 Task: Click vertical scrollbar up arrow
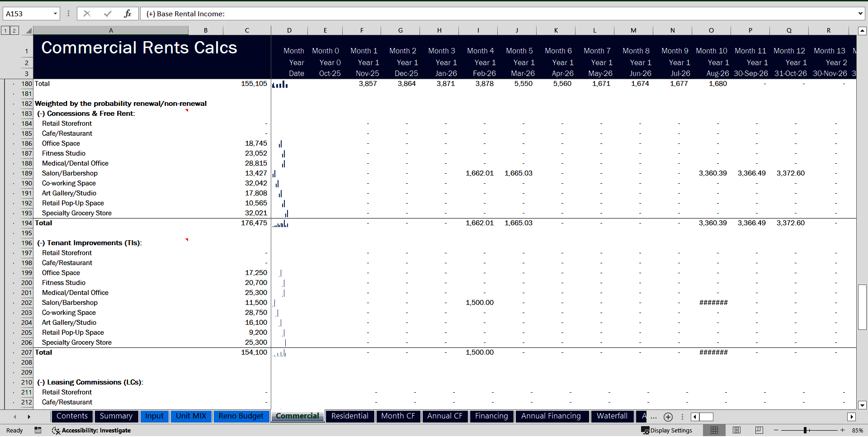[x=862, y=31]
